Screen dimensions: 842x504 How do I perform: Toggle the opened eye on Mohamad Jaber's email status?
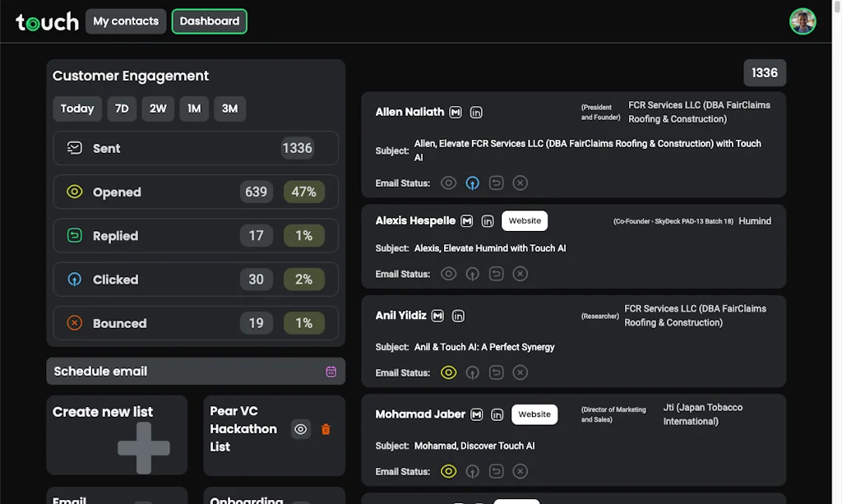[x=448, y=471]
